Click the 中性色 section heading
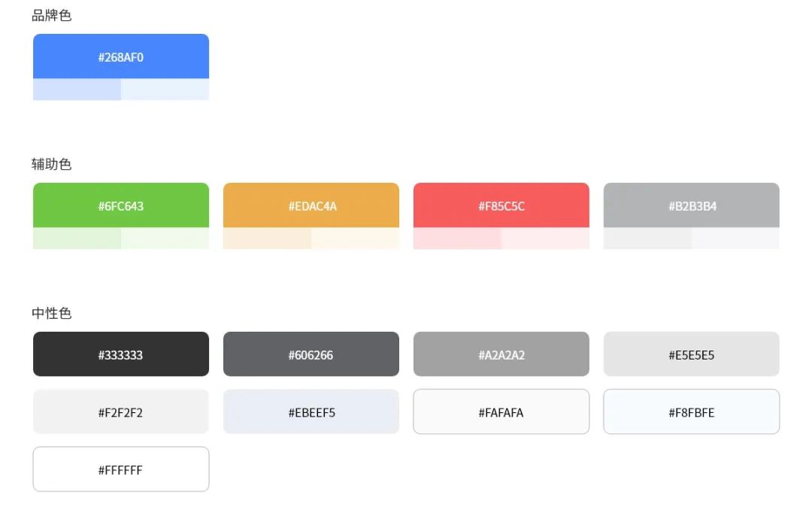The width and height of the screenshot is (812, 507). pyautogui.click(x=52, y=313)
